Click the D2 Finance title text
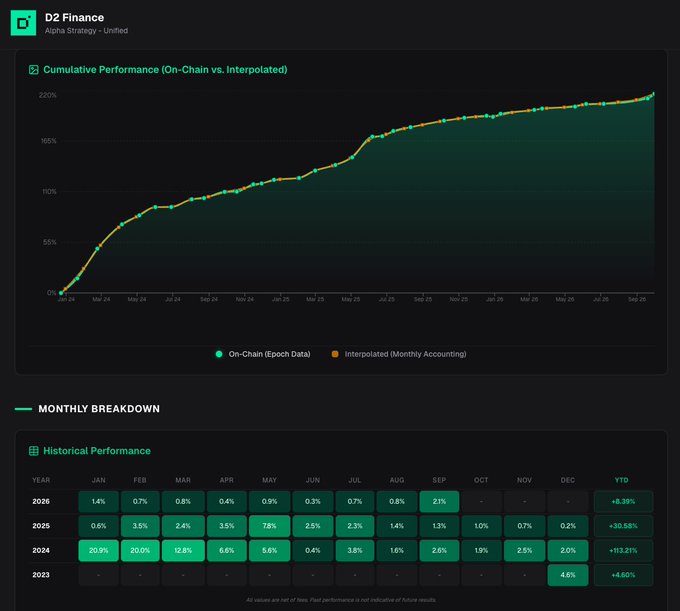This screenshot has width=680, height=611. (x=75, y=17)
